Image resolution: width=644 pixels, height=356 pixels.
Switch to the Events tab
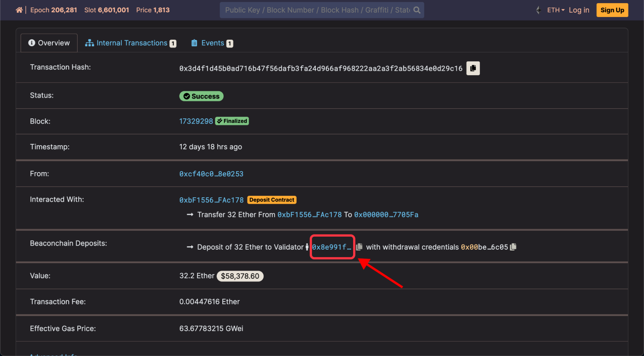tap(213, 43)
